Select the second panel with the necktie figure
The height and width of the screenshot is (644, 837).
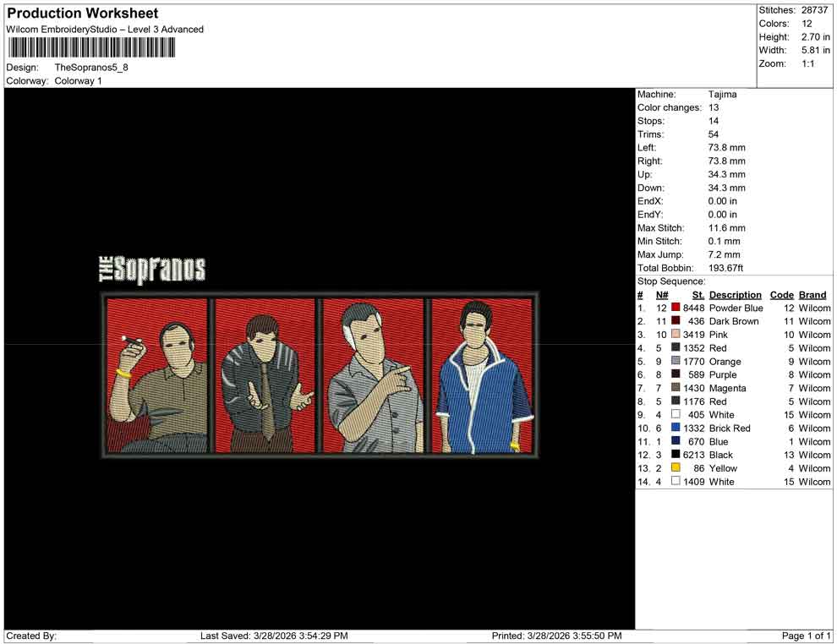point(265,375)
